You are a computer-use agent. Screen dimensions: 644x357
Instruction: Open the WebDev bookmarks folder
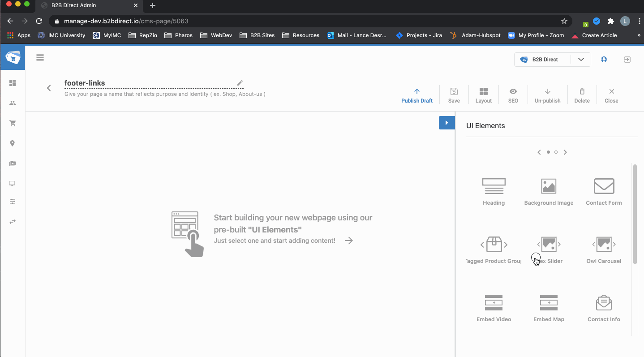pos(216,35)
